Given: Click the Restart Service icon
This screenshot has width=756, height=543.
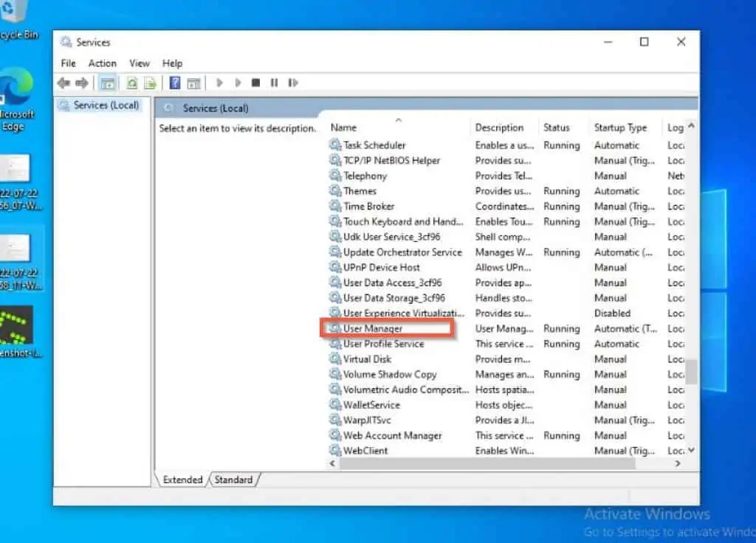Looking at the screenshot, I should (x=292, y=83).
